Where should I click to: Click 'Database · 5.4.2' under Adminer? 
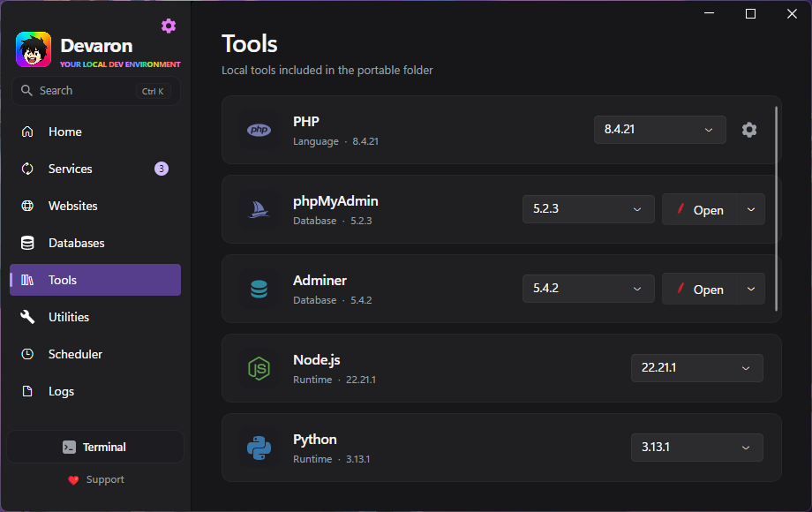click(333, 300)
